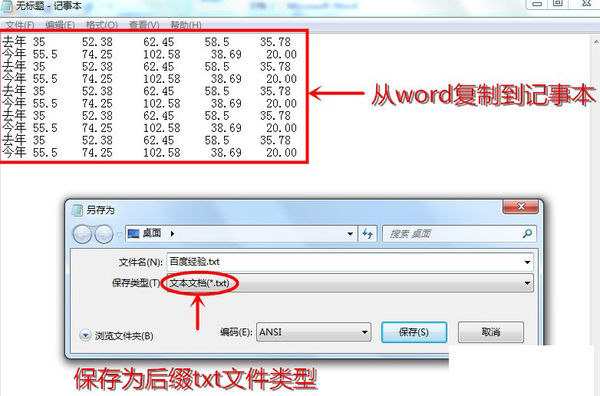This screenshot has height=396, width=600.
Task: Click the search magnifier icon in search box
Action: coord(527,233)
